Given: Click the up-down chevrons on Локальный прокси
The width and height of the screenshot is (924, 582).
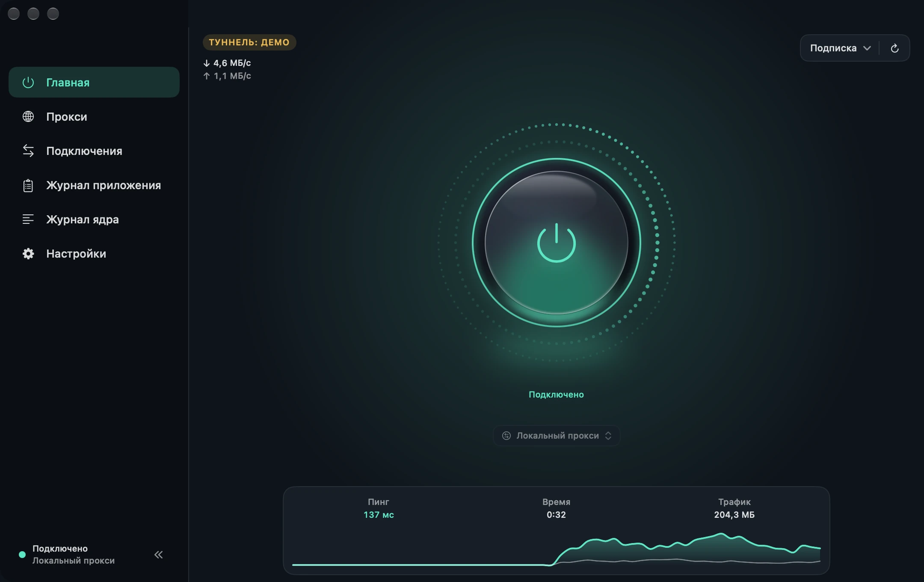Looking at the screenshot, I should pos(608,436).
